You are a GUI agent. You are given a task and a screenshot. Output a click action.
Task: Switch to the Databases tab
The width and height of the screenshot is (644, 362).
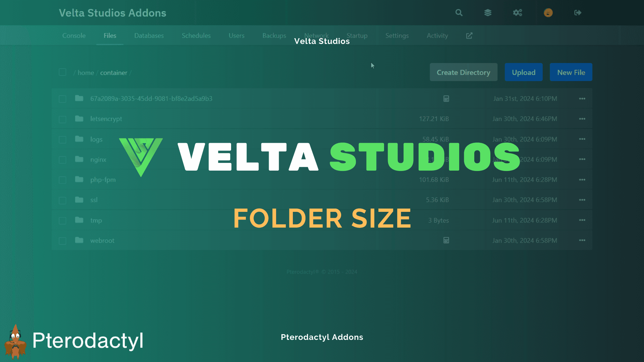click(x=149, y=35)
